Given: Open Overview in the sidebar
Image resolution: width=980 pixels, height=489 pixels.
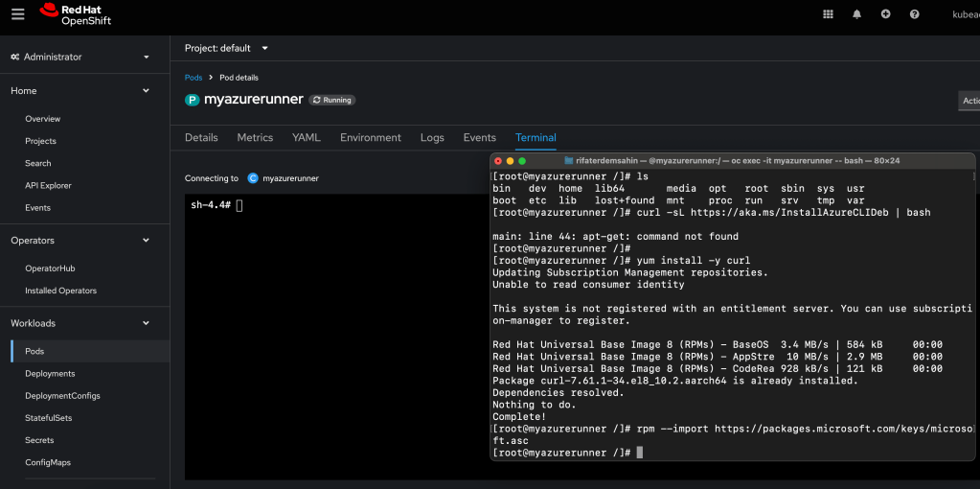Looking at the screenshot, I should point(42,119).
